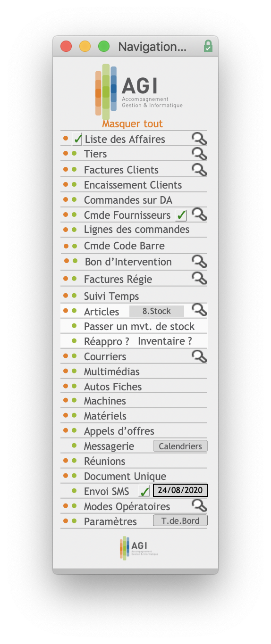Click the magnifier next to Bon d'Intervention
Viewport: 271px width, 644px height.
click(x=199, y=261)
